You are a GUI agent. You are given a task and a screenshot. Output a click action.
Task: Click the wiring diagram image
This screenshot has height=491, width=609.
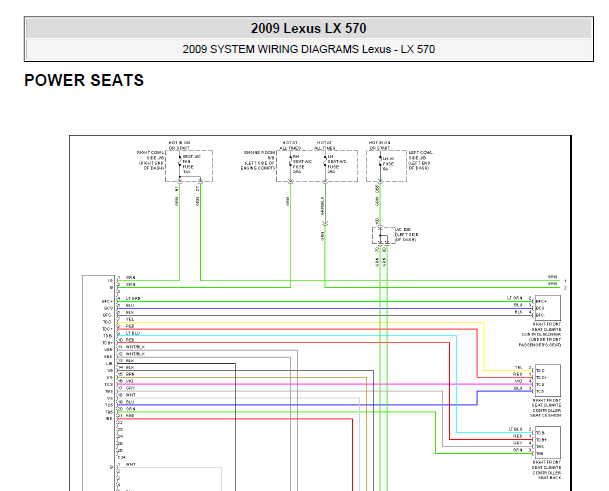320,313
